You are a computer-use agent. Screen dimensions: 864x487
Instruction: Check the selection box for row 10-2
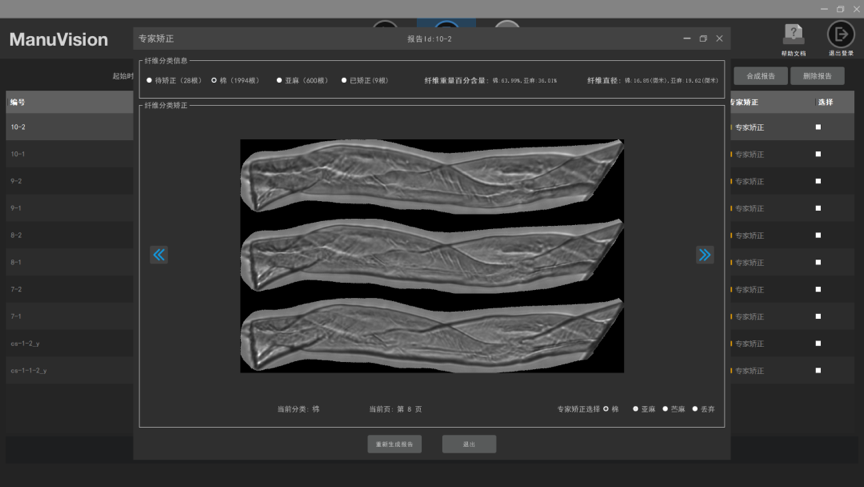818,127
